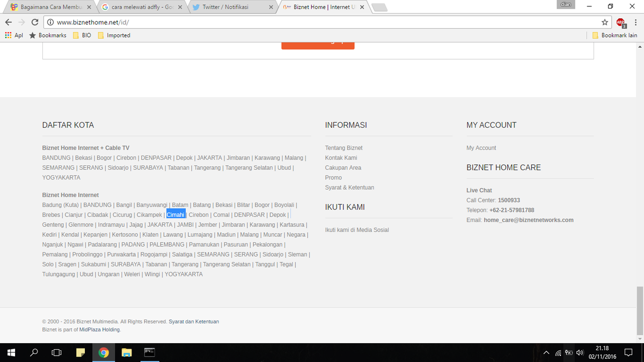Open the Bookmark lain folder
Screen dimensions: 644x362
pyautogui.click(x=614, y=35)
